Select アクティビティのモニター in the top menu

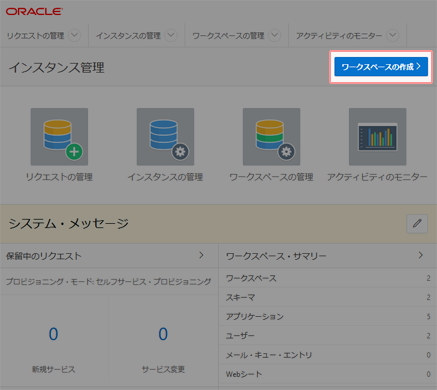339,36
